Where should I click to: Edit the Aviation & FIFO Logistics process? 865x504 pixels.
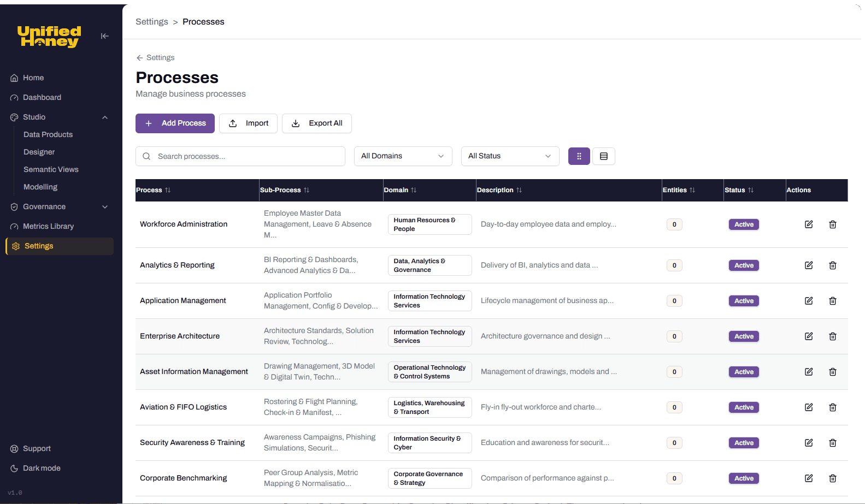click(809, 407)
